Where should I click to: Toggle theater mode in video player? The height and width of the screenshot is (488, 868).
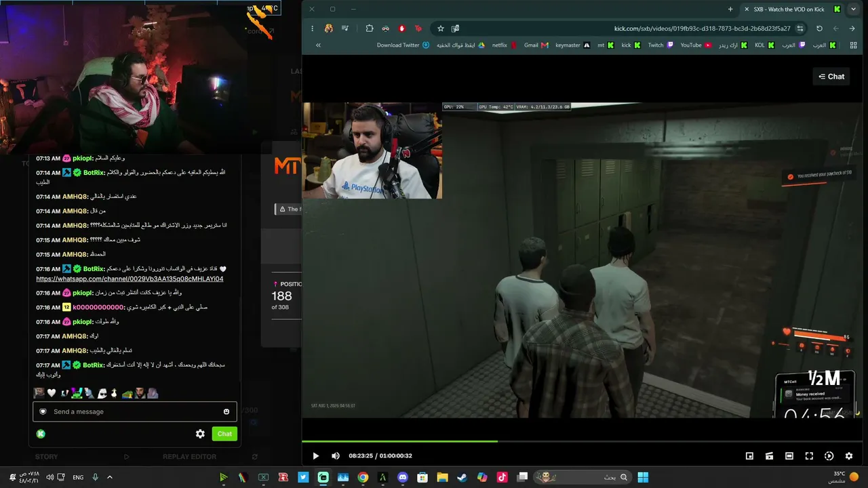coord(789,456)
